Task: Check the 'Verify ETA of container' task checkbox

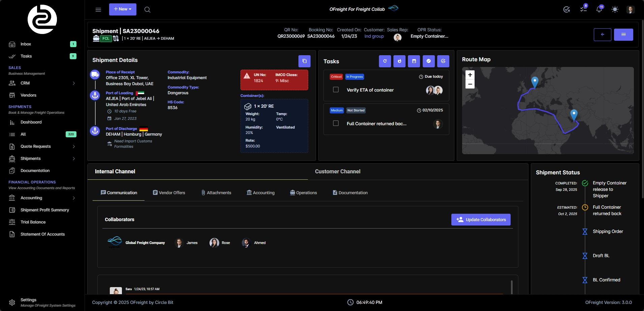Action: pyautogui.click(x=336, y=90)
